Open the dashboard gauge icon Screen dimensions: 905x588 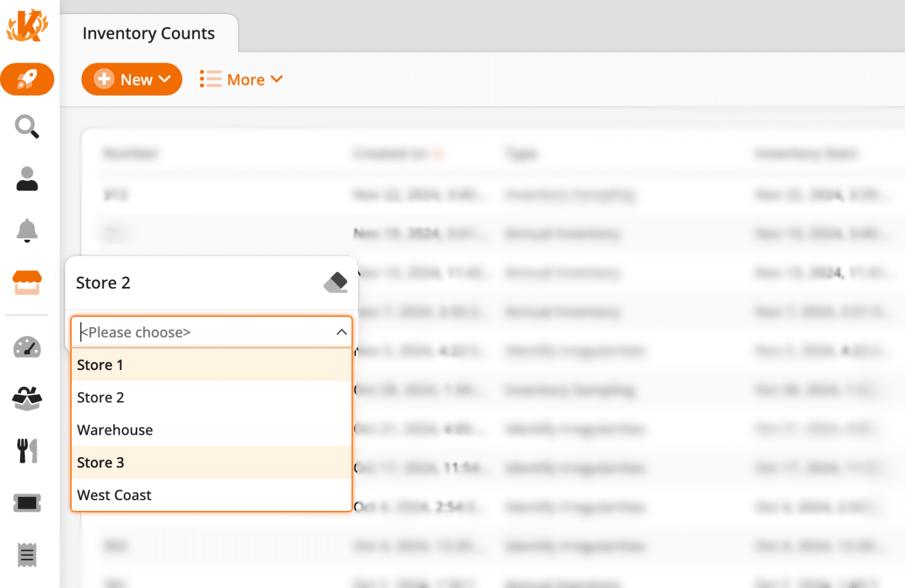27,348
